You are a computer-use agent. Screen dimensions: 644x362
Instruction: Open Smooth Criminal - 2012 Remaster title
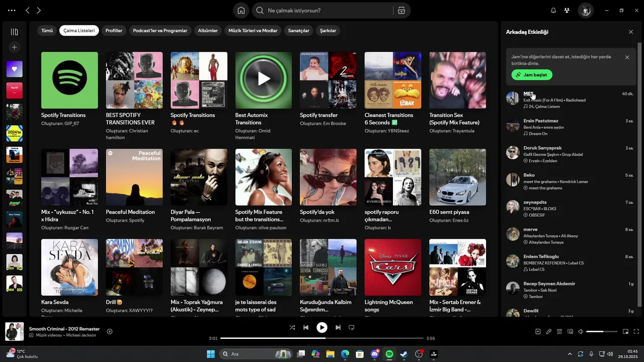coord(64,329)
